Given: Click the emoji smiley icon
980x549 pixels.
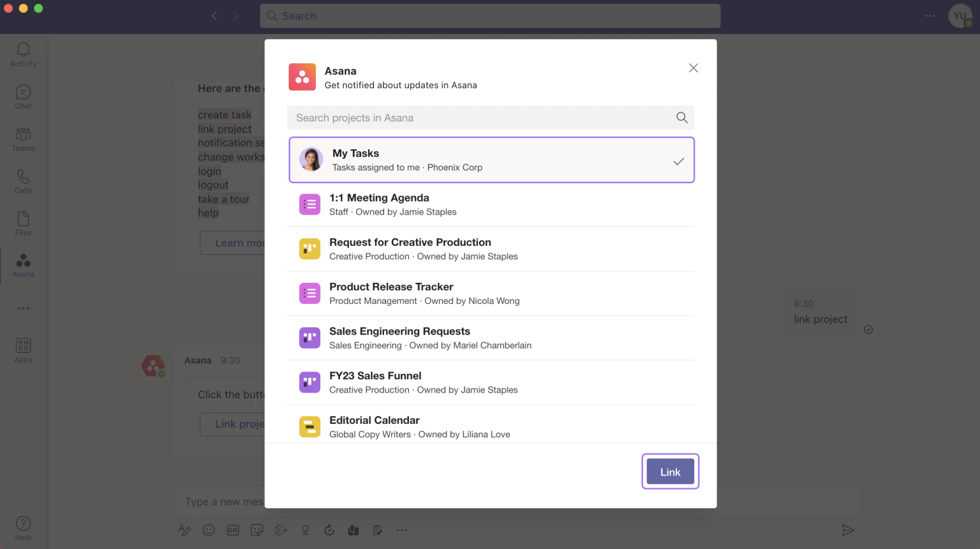Looking at the screenshot, I should 209,530.
